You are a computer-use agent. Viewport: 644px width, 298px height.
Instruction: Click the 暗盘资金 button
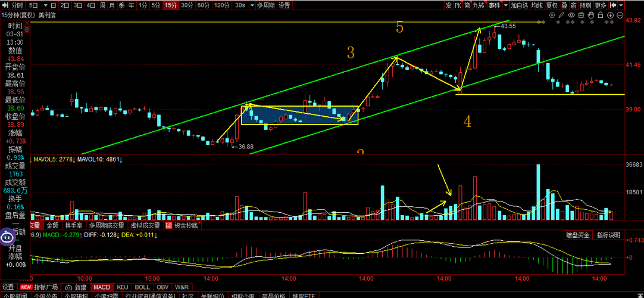(x=578, y=235)
